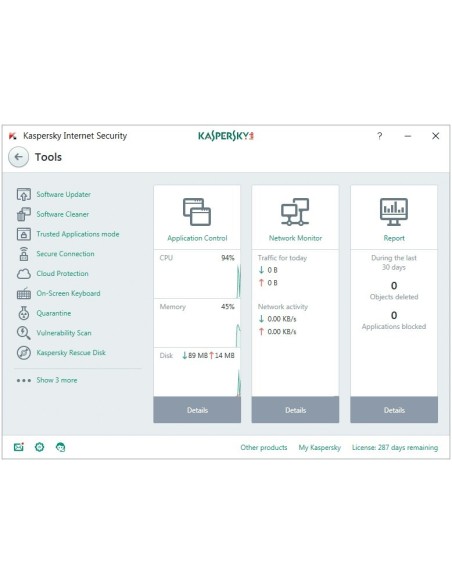
Task: Click the Application Control title link
Action: [197, 238]
